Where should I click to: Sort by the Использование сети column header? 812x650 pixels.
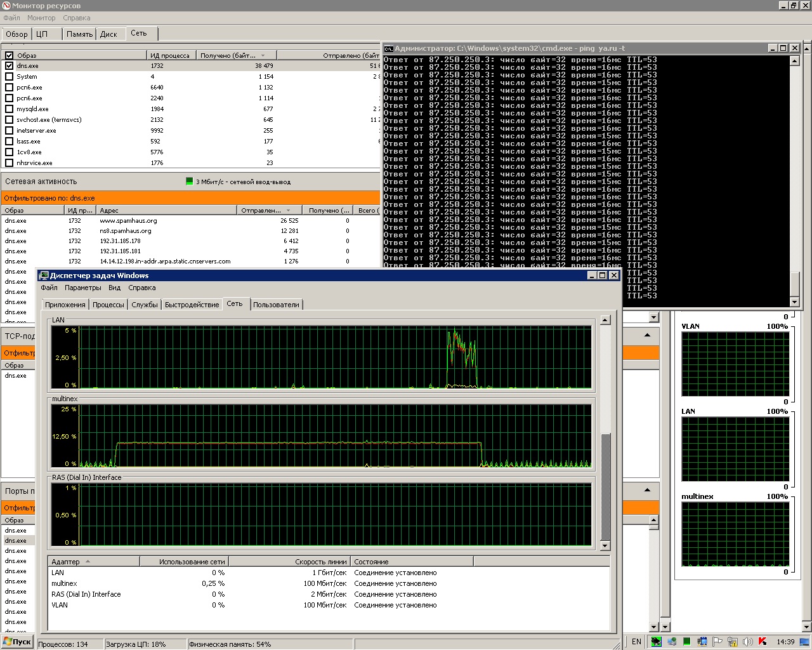tap(184, 562)
